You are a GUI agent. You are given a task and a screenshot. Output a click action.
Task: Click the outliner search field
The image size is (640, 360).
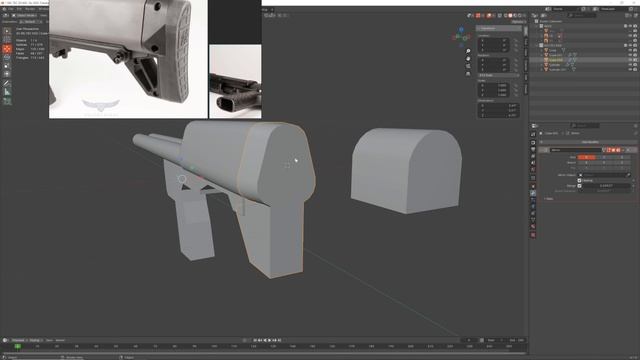pos(582,15)
